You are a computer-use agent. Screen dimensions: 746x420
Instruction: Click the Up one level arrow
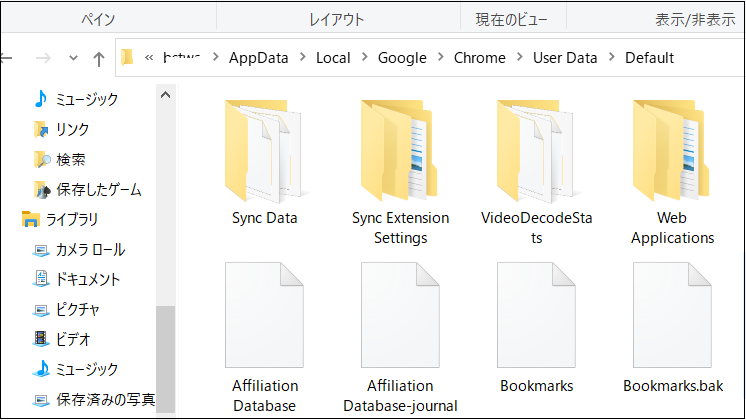pyautogui.click(x=99, y=58)
